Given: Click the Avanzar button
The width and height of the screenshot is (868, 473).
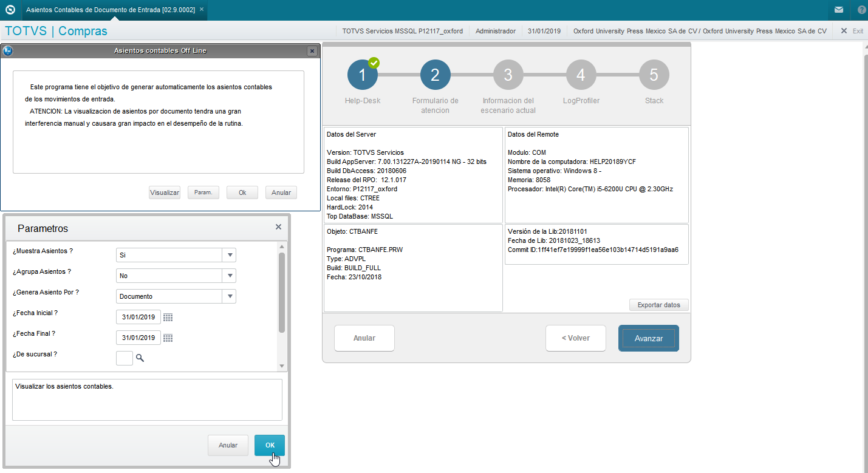Looking at the screenshot, I should [x=649, y=338].
